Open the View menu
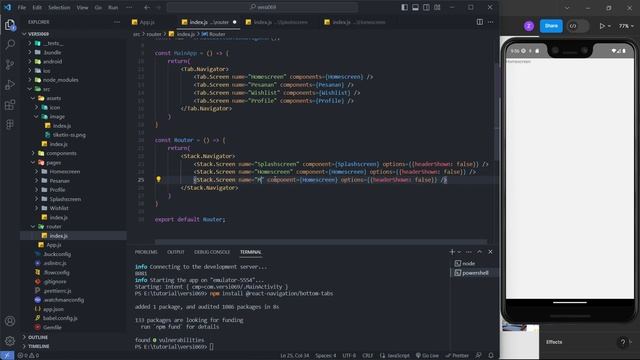 pos(82,7)
